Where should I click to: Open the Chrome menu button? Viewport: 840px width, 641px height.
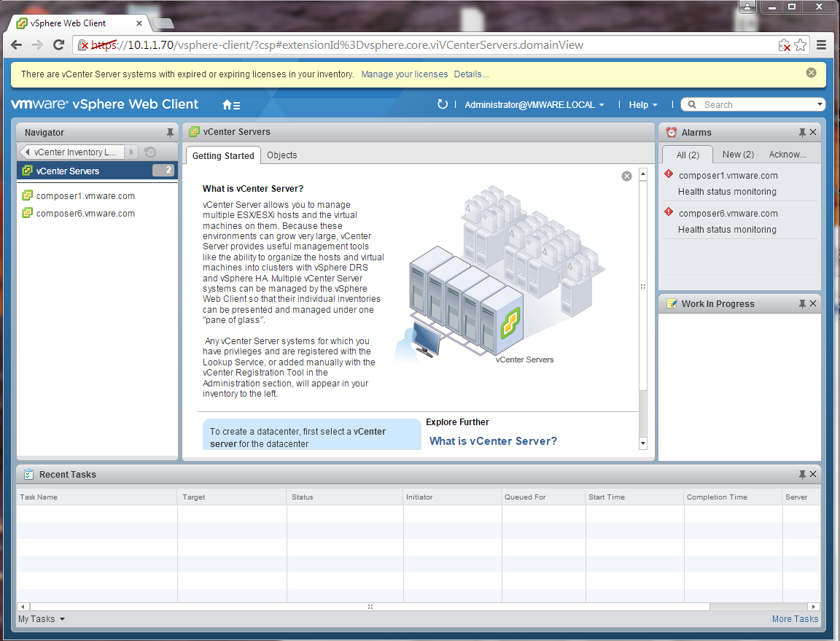pyautogui.click(x=821, y=45)
